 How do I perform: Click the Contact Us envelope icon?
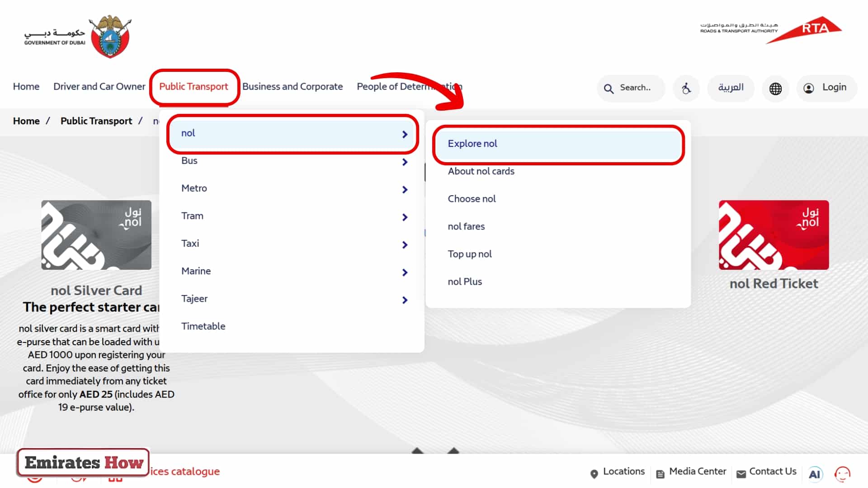741,474
